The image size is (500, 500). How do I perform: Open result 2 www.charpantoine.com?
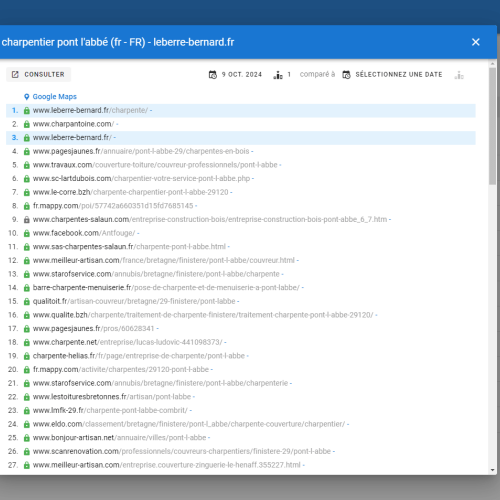click(73, 124)
